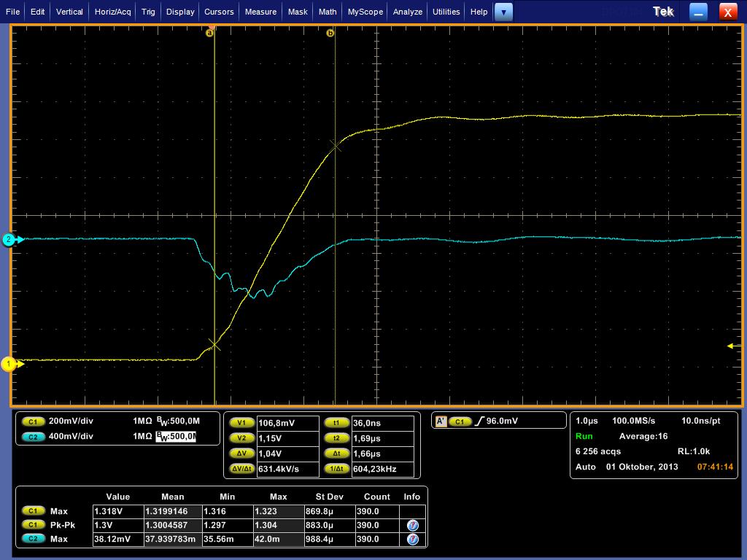Select the cursor 'b' handle on the graticule
Screen dimensions: 747x560
click(330, 33)
